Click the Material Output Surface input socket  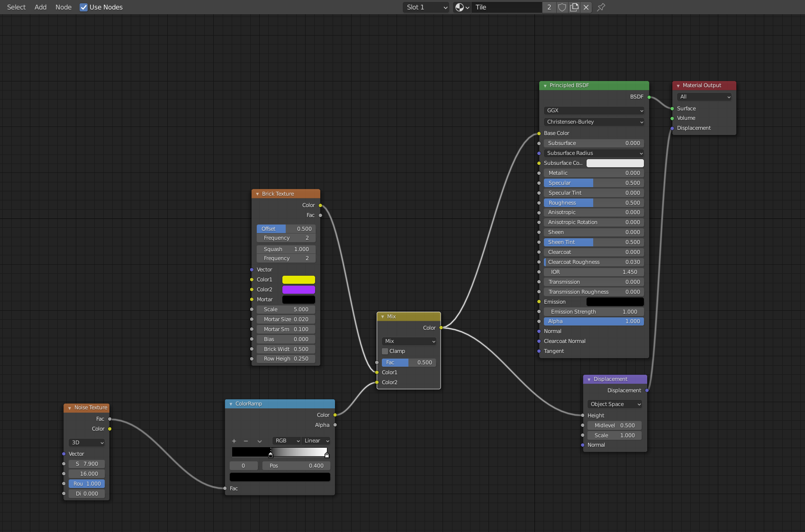click(x=672, y=108)
